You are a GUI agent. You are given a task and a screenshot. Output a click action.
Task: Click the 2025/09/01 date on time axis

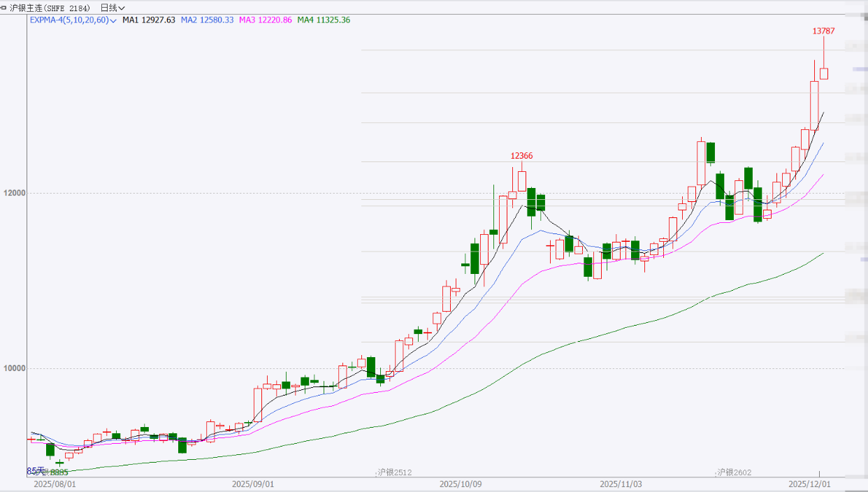point(253,484)
